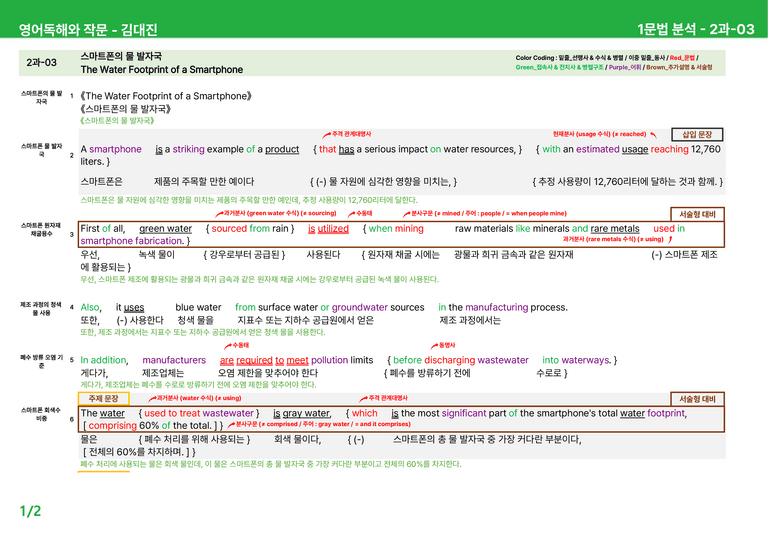Click the title The Water Footprint of a Smartphone
The height and width of the screenshot is (543, 768).
[162, 70]
